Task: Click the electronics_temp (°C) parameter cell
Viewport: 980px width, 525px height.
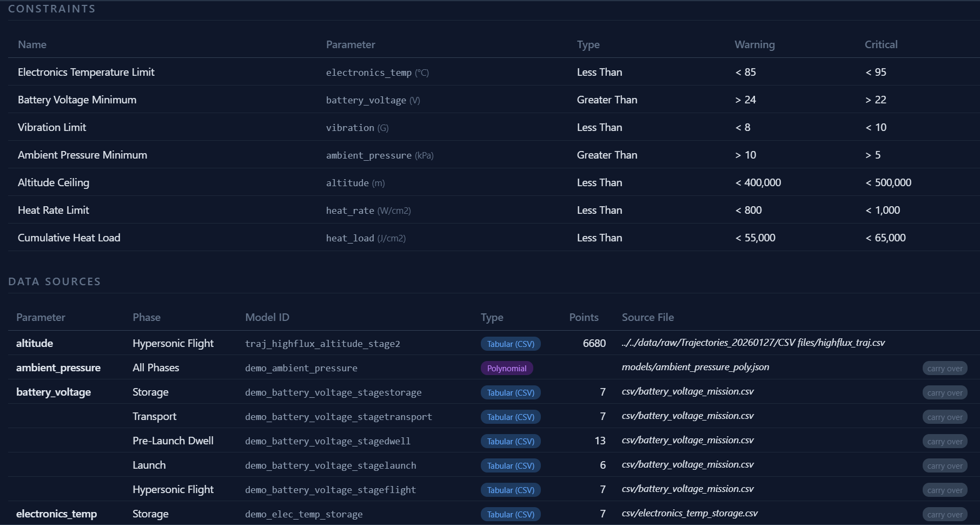Action: (378, 73)
